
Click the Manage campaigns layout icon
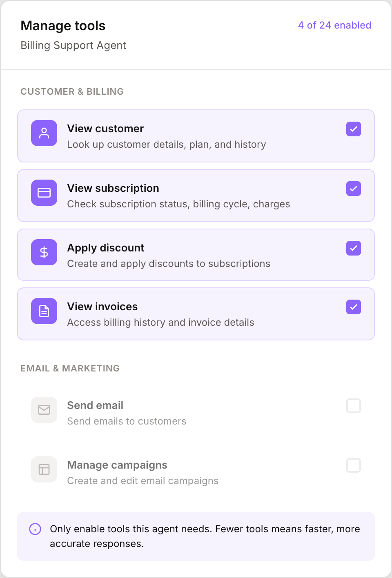coord(44,469)
